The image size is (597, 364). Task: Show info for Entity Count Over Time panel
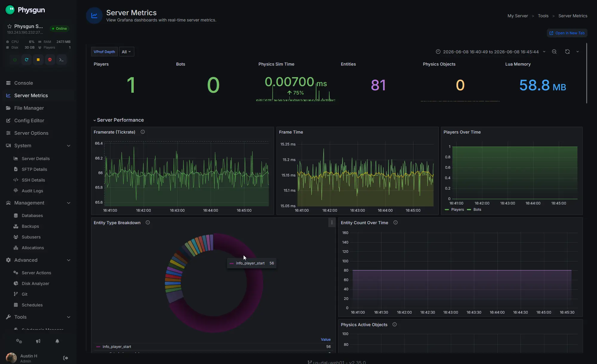[396, 222]
